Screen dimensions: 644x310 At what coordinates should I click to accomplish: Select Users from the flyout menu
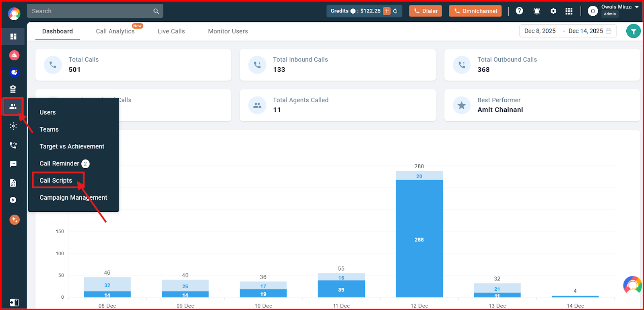coord(47,112)
